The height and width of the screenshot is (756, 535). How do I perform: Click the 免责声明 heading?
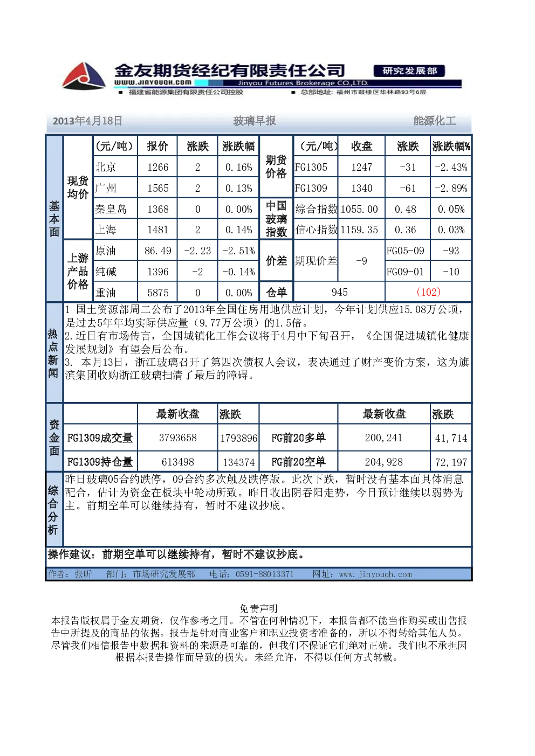pos(259,608)
